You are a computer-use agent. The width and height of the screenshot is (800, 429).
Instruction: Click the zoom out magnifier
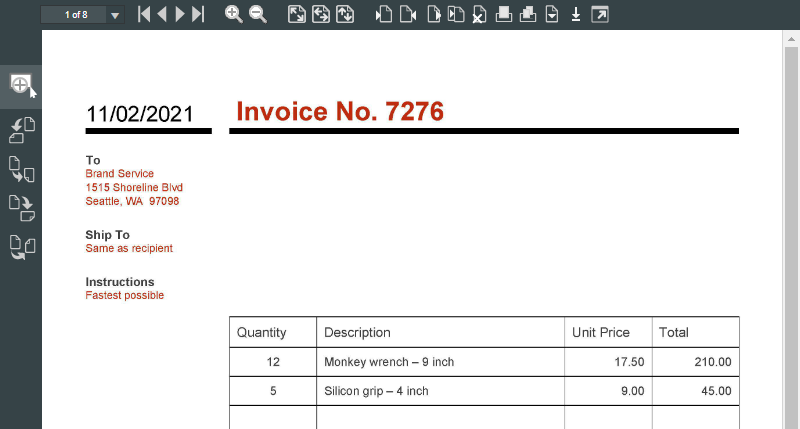tap(258, 14)
